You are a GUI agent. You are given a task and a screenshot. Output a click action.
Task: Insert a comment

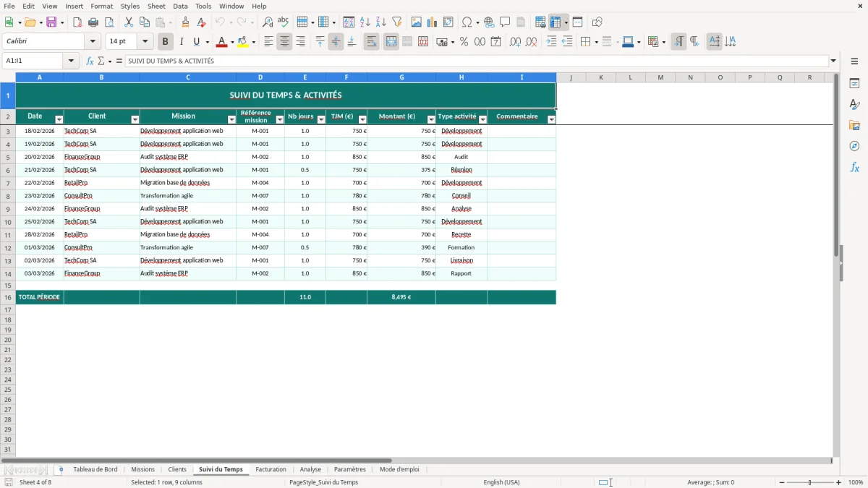(505, 22)
